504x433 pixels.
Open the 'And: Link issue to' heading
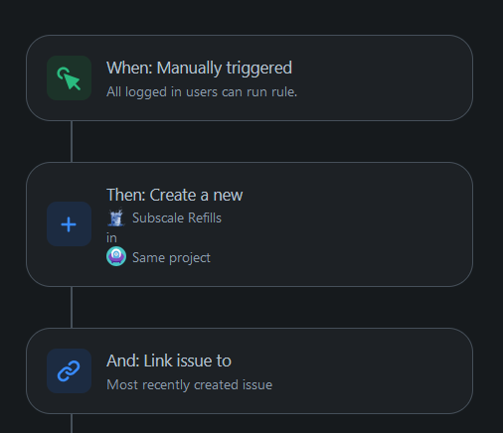[x=169, y=361]
